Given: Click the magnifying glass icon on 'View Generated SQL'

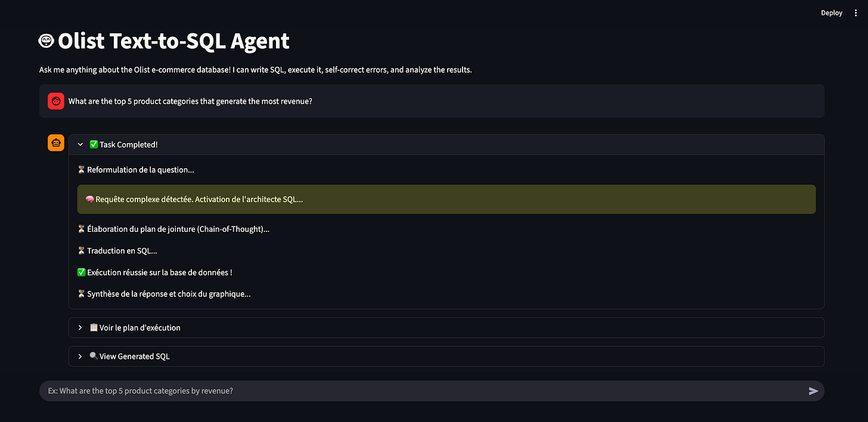Looking at the screenshot, I should point(94,356).
